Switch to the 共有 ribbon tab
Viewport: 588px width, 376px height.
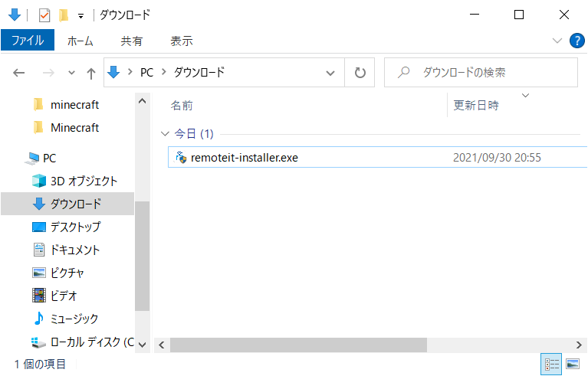(x=132, y=41)
